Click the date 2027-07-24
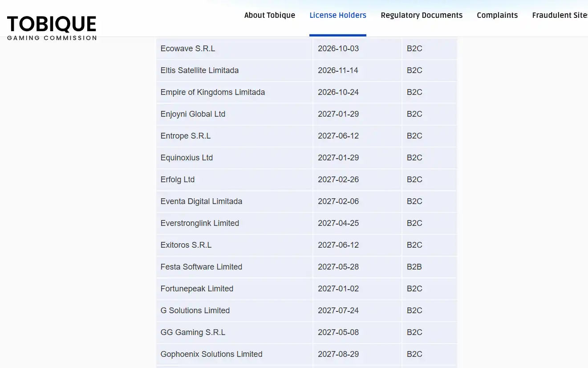This screenshot has height=368, width=588. pyautogui.click(x=338, y=311)
